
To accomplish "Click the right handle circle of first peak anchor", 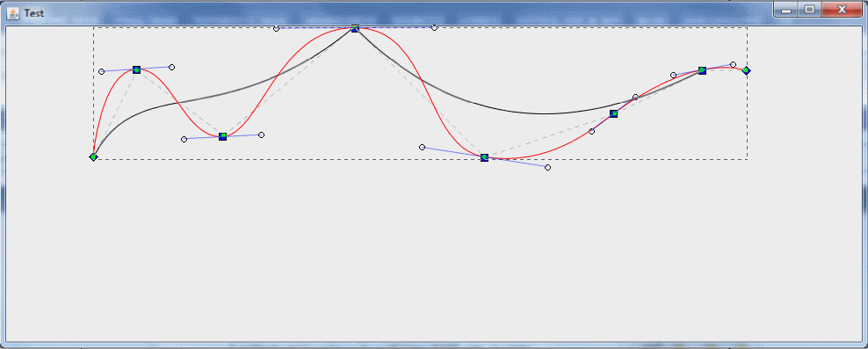I will [171, 67].
